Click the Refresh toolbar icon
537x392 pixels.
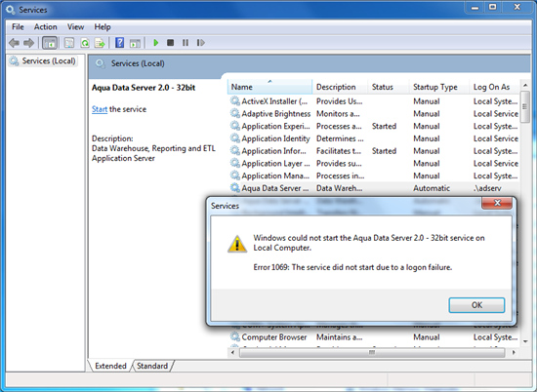click(x=85, y=43)
